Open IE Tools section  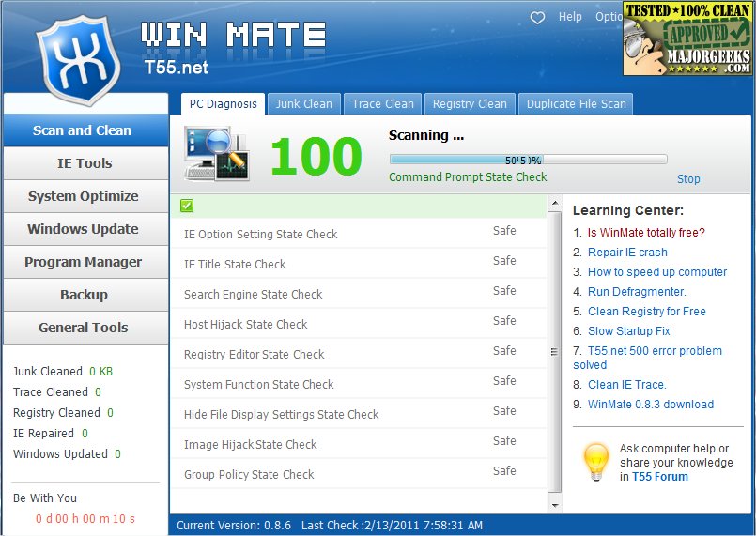[85, 163]
